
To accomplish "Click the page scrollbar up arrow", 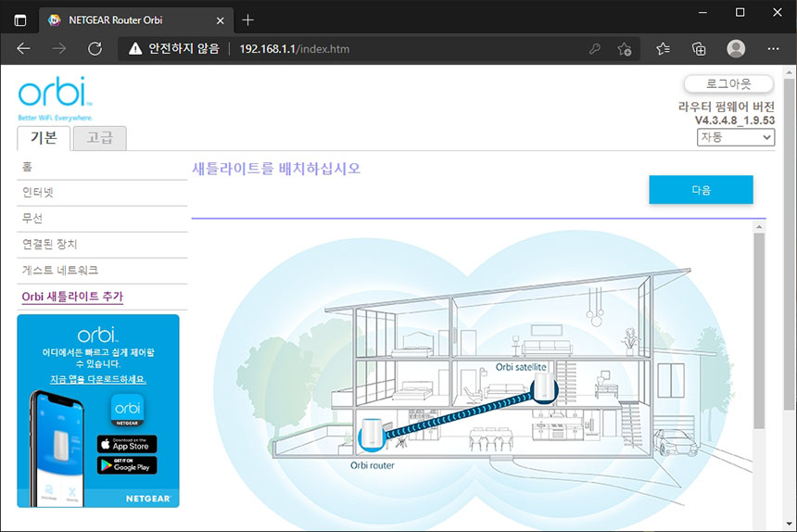I will pos(789,72).
